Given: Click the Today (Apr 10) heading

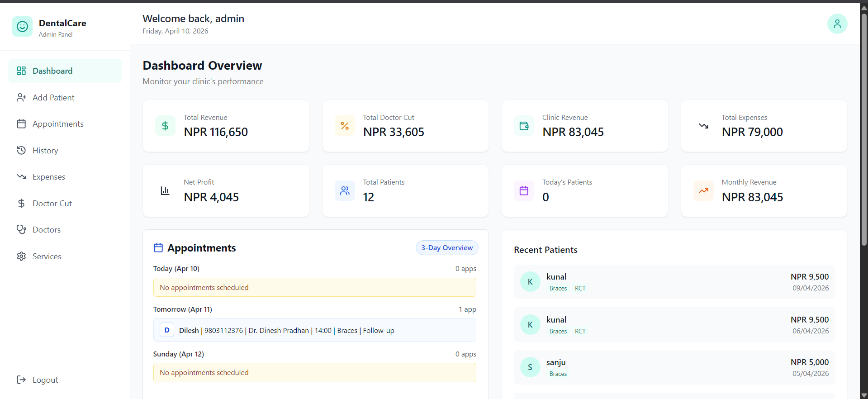Looking at the screenshot, I should (x=176, y=269).
